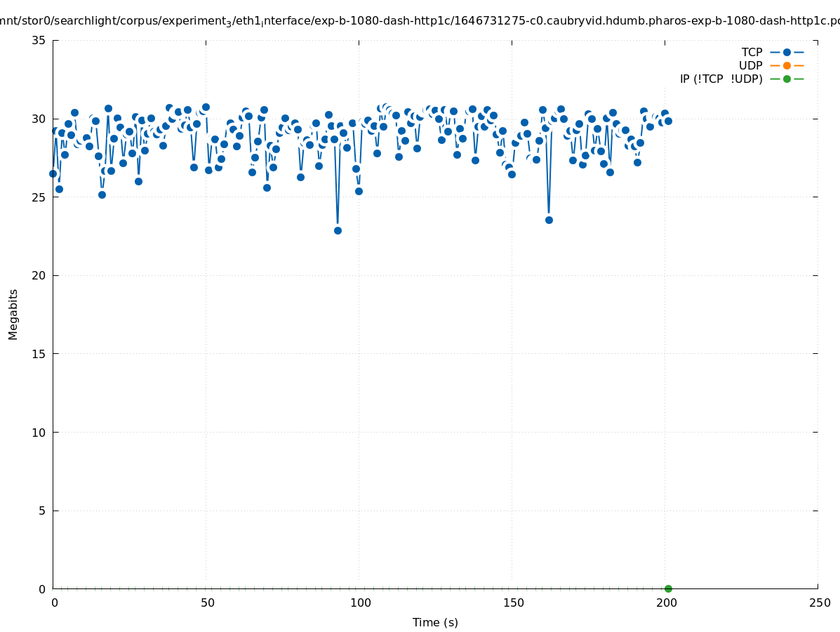This screenshot has height=632, width=840.
Task: Click the TCP dip point just after 160 seconds
Action: (549, 220)
